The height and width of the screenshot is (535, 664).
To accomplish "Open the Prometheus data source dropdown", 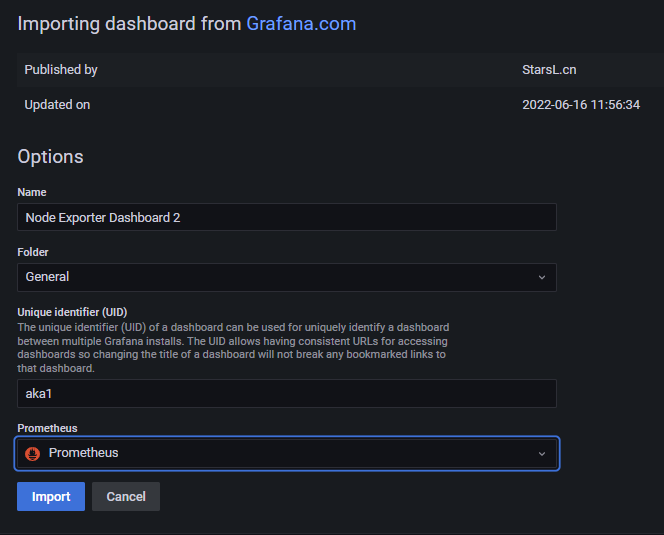I will tap(287, 453).
